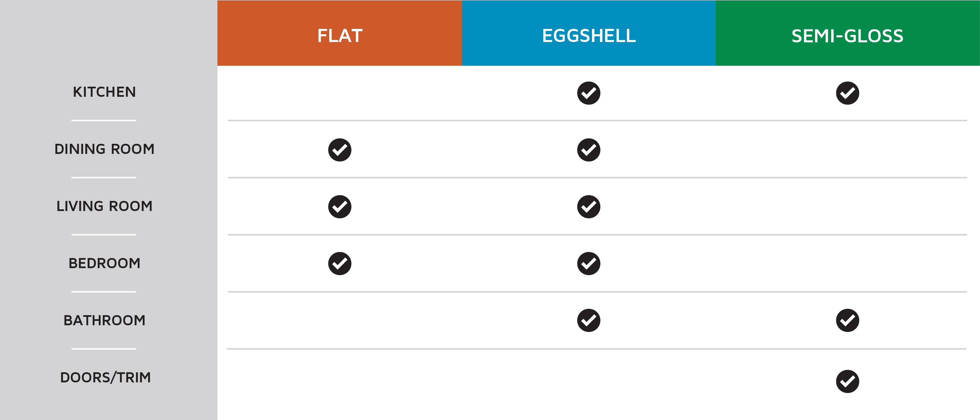The width and height of the screenshot is (980, 420).
Task: Select the Bathroom Semi-Gloss check mark
Action: 847,320
